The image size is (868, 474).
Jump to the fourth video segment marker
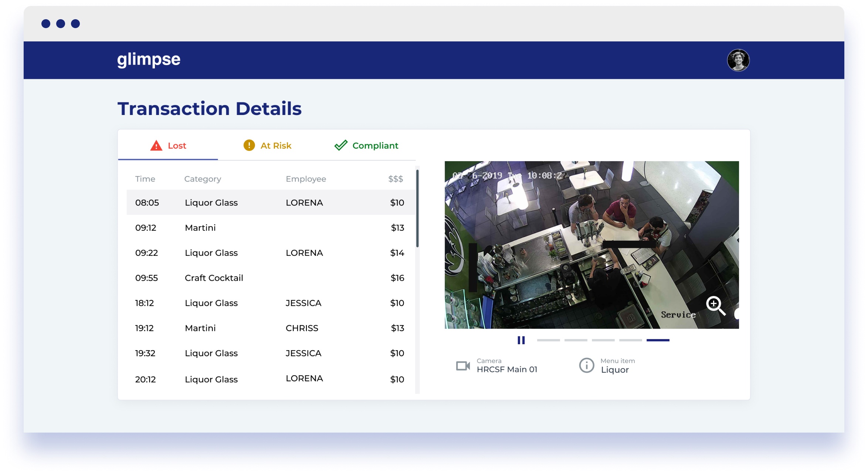click(x=630, y=340)
